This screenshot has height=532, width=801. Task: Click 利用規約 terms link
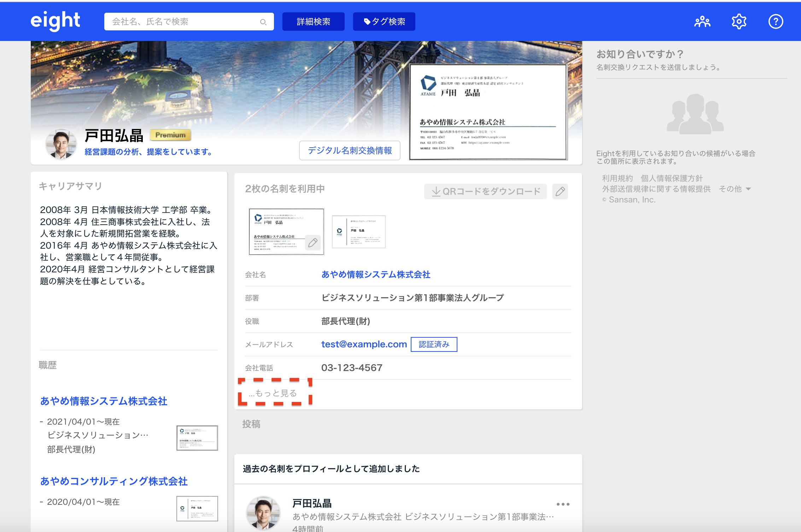point(617,178)
